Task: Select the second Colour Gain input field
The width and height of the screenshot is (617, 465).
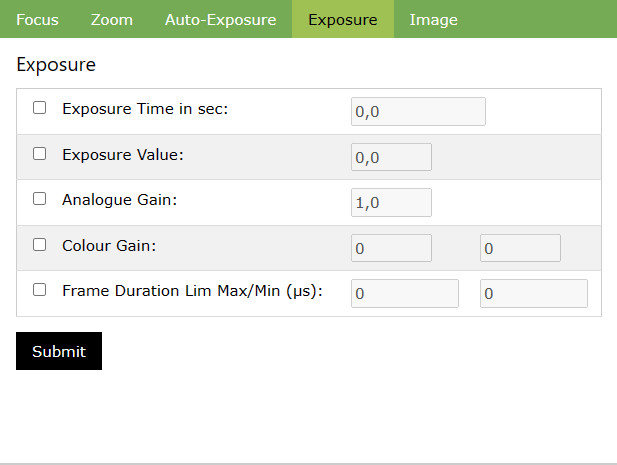Action: click(520, 248)
